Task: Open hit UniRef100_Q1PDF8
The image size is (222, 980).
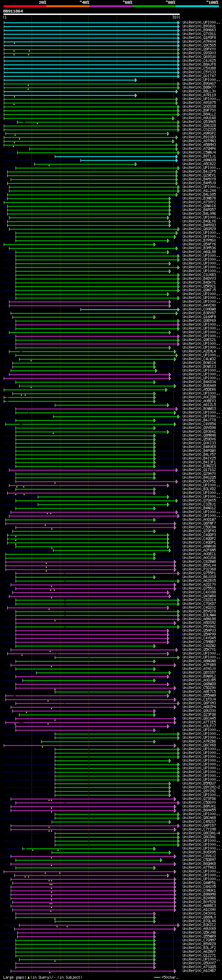Action: tap(199, 38)
